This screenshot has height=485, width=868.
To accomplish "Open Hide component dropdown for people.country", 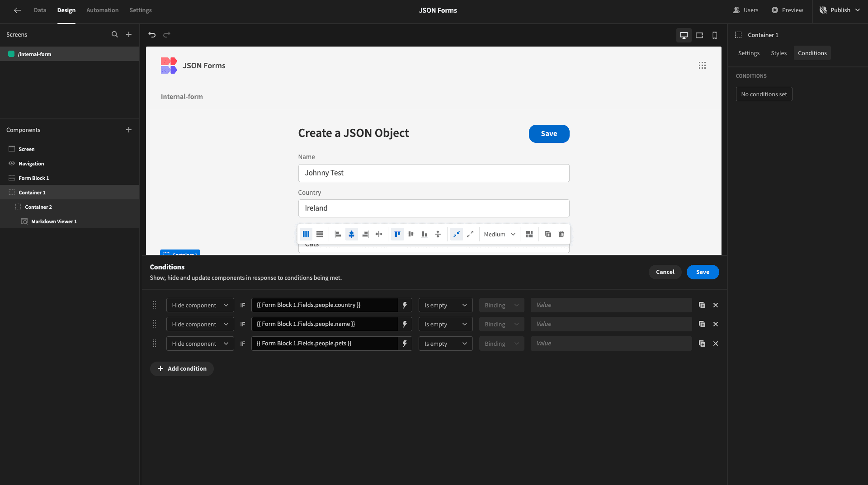I will coord(200,305).
